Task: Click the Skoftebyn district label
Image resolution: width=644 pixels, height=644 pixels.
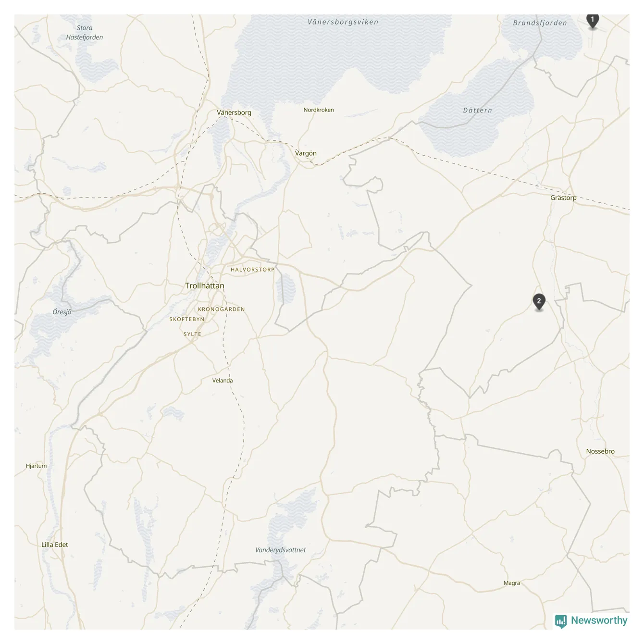Action: pyautogui.click(x=187, y=319)
